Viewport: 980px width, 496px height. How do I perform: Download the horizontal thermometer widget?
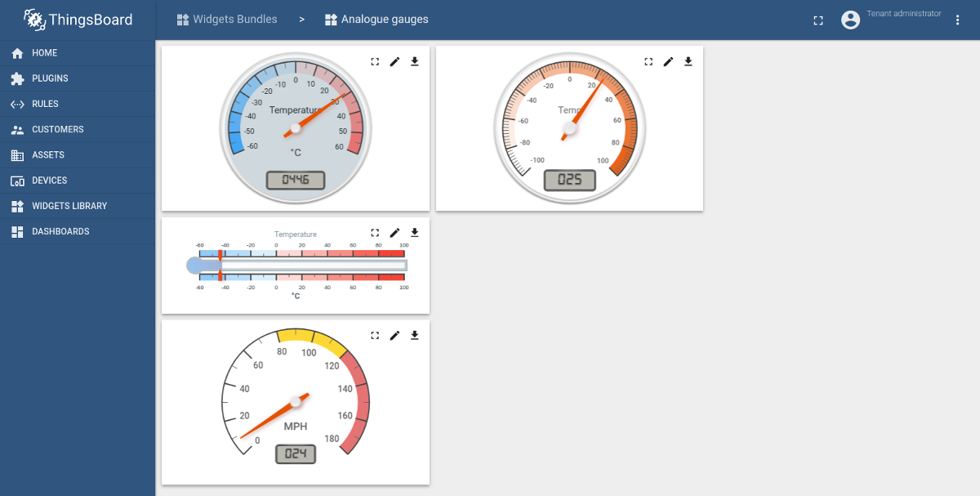(x=414, y=233)
